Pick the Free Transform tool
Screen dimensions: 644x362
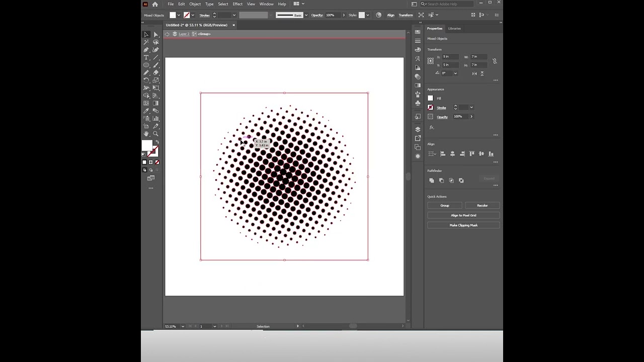155,88
